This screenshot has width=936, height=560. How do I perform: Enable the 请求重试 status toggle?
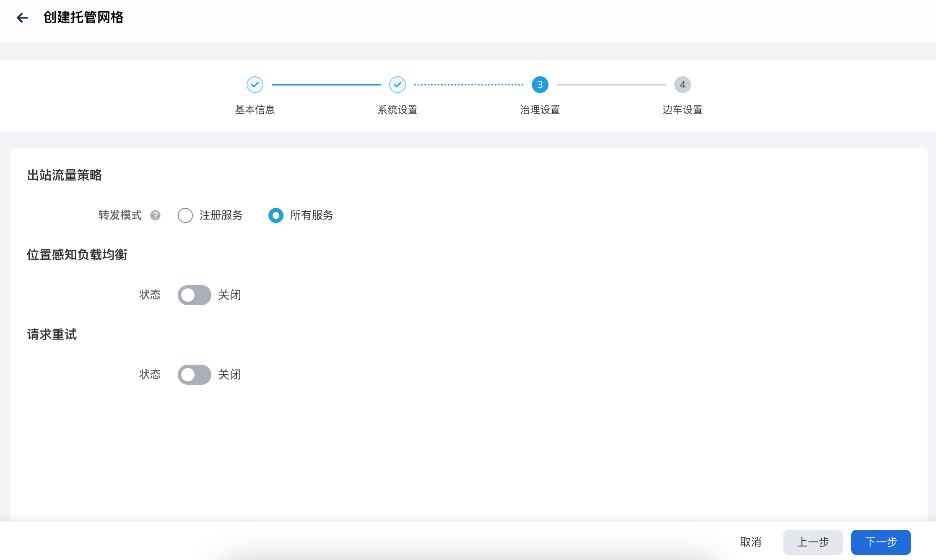pos(194,374)
